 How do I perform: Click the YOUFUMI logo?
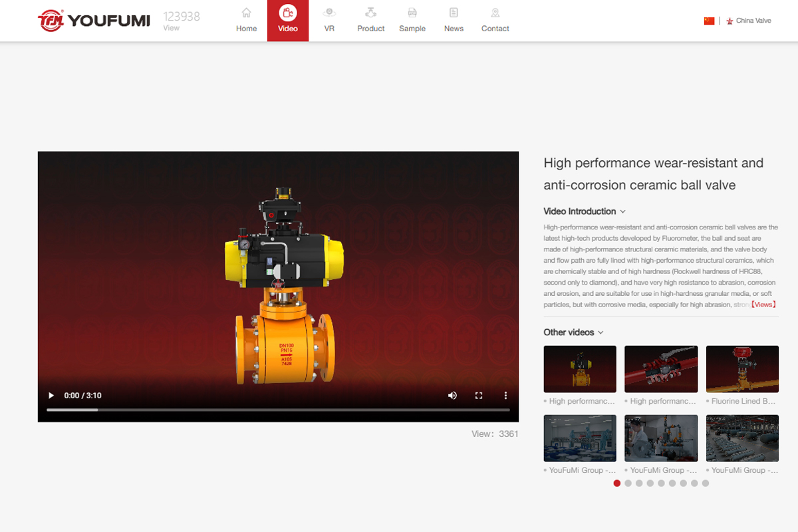(94, 21)
